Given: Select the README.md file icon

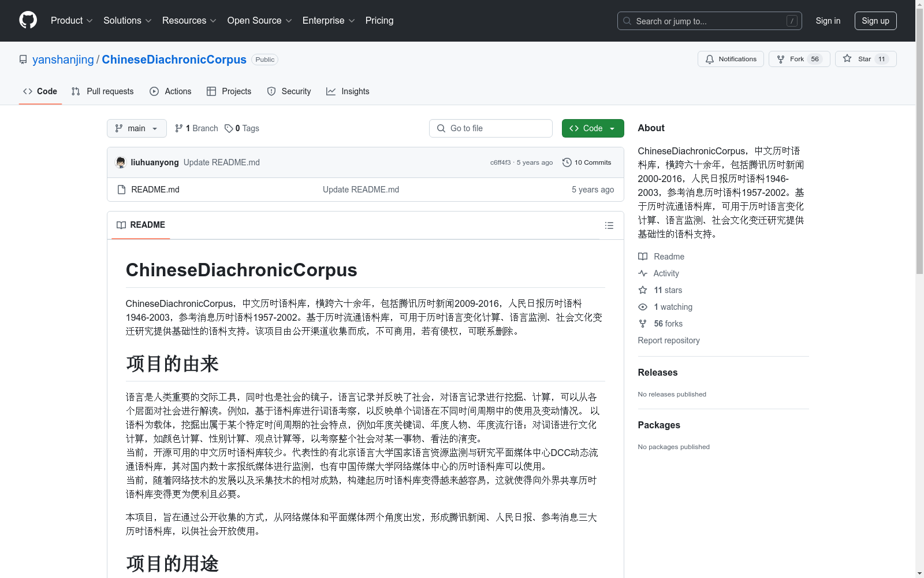Looking at the screenshot, I should (x=121, y=190).
